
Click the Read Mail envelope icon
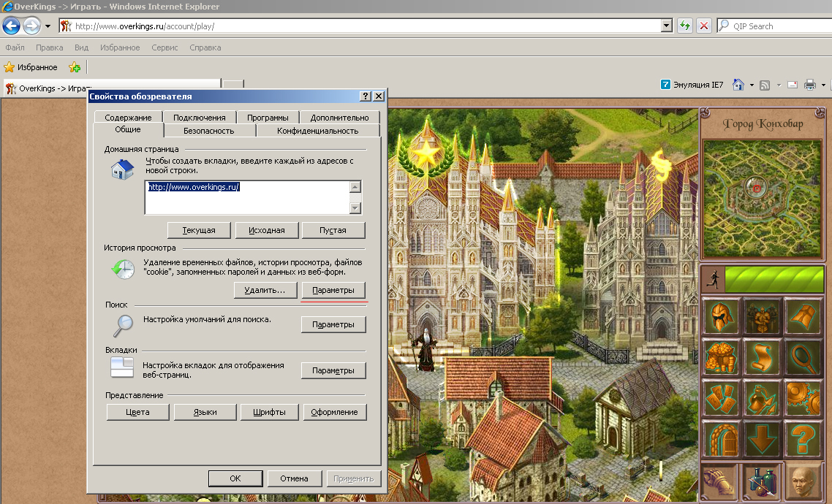point(793,85)
